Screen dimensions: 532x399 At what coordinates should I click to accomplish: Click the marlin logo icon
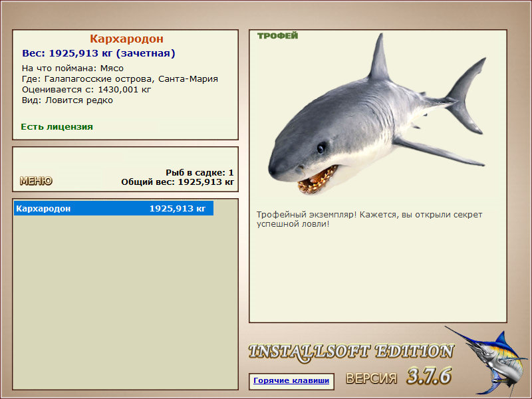click(487, 361)
